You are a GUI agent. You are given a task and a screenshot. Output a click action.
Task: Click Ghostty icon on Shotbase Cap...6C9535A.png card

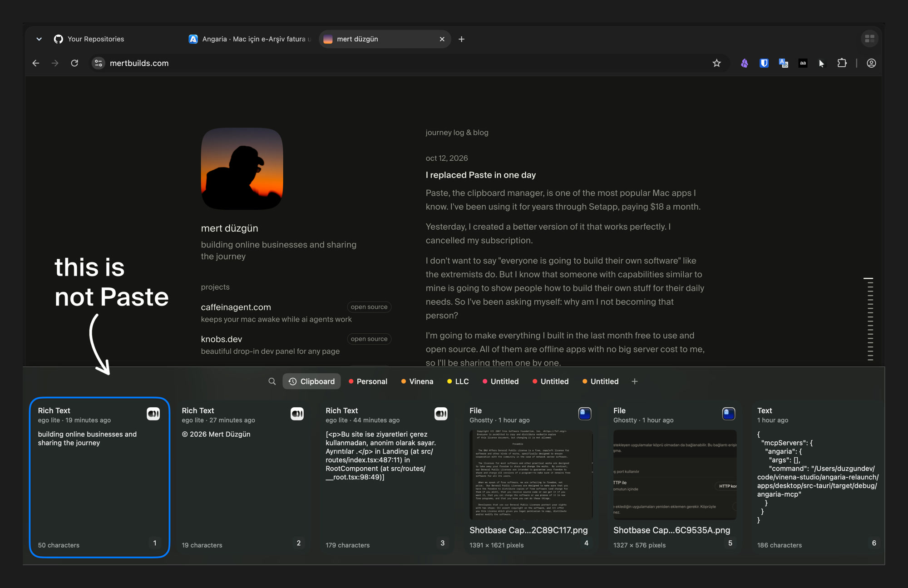click(729, 414)
